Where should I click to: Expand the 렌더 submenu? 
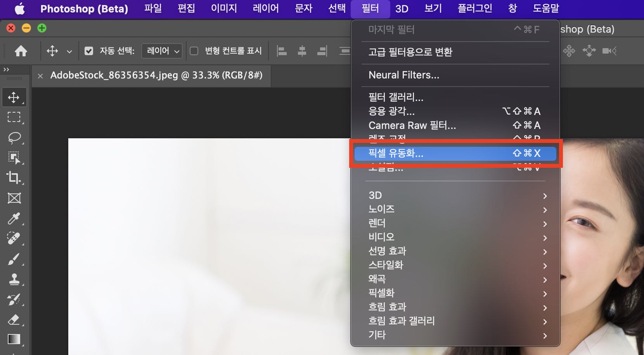(455, 223)
